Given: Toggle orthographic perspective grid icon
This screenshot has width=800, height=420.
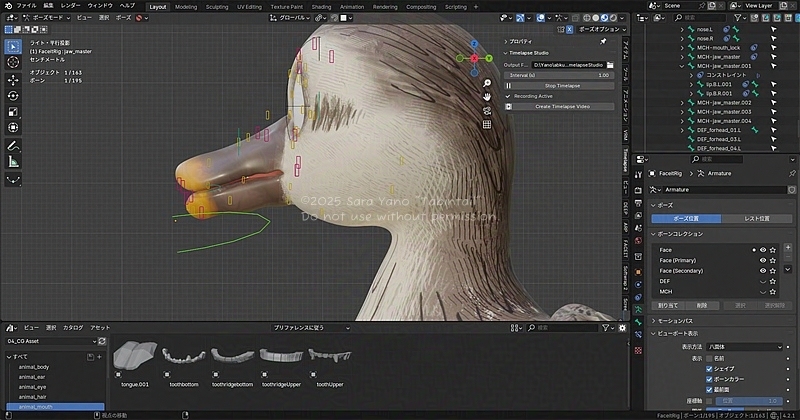Looking at the screenshot, I should [486, 123].
